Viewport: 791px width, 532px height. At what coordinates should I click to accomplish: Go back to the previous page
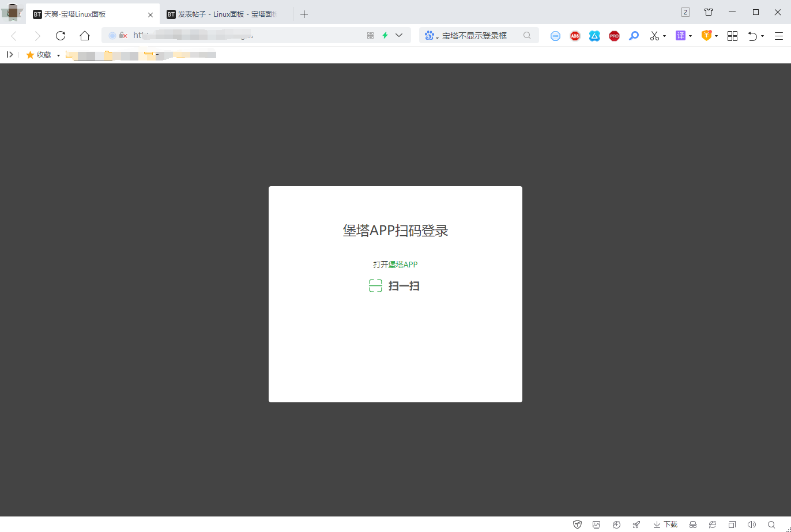pyautogui.click(x=14, y=36)
